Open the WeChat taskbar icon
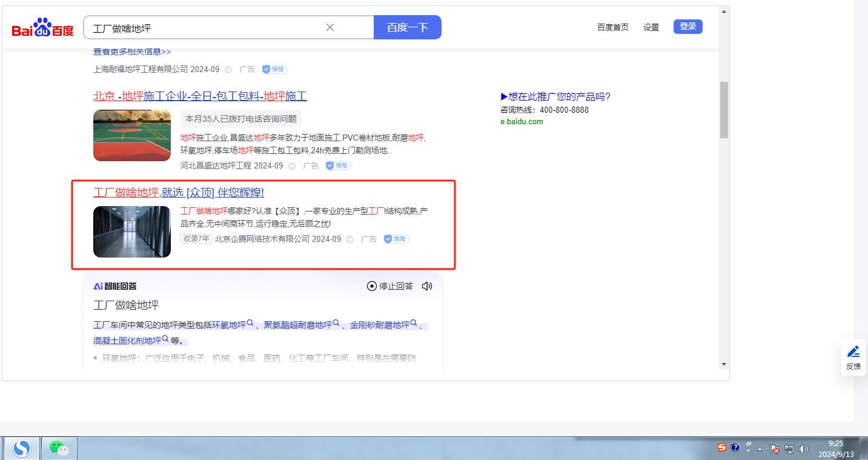Viewport: 868px width, 460px height. pyautogui.click(x=59, y=448)
